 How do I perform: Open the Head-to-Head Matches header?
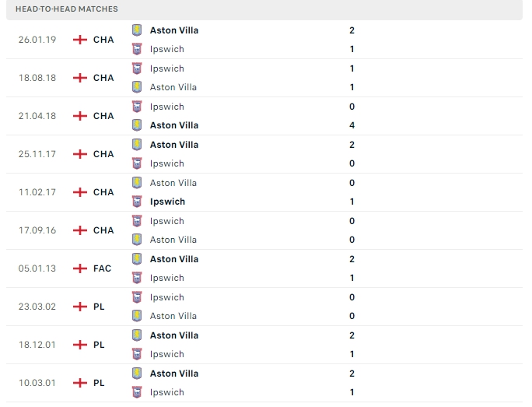[67, 9]
